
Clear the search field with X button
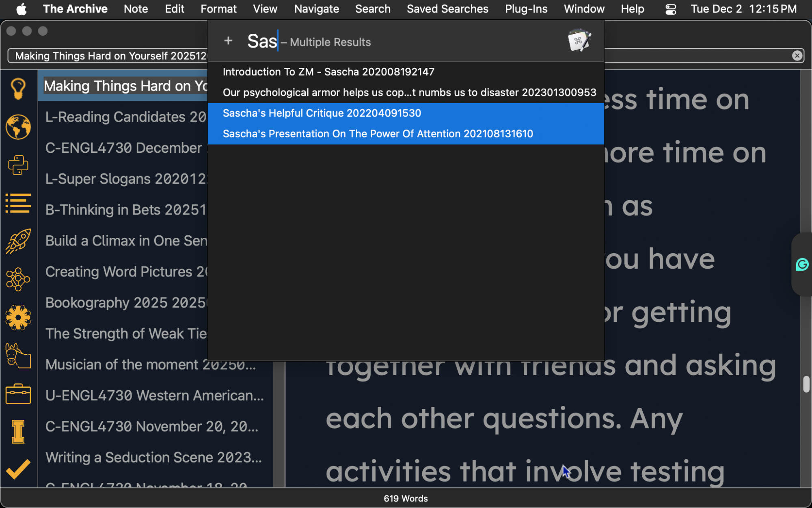point(797,56)
